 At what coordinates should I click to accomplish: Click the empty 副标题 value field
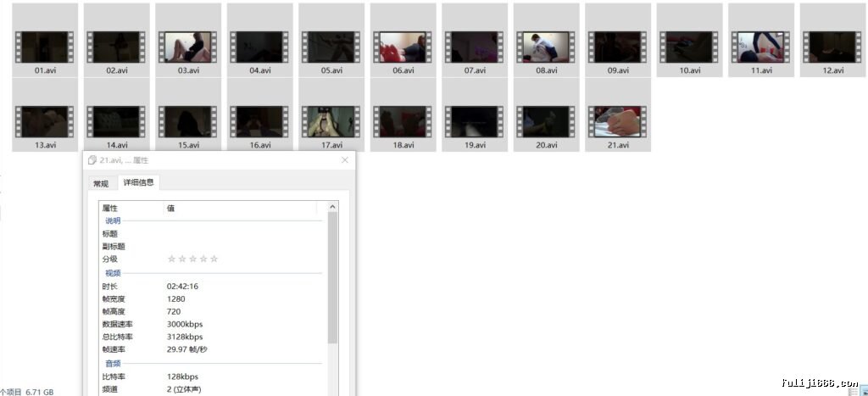243,247
